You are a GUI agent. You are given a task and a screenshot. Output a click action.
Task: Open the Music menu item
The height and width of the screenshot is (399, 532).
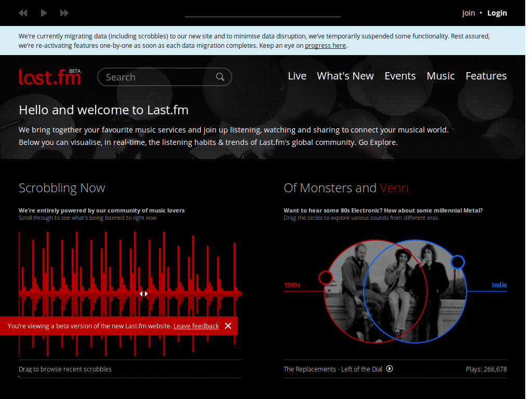441,76
